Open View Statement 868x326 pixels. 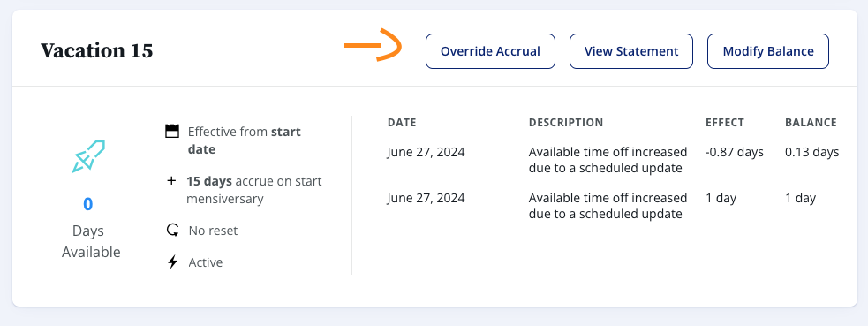point(631,51)
